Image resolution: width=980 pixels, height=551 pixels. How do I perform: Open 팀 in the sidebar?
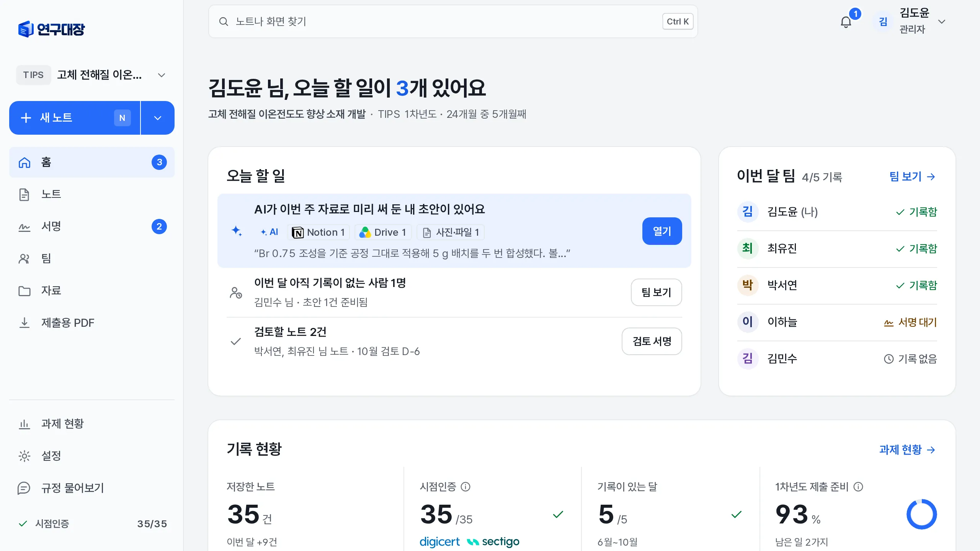coord(92,259)
